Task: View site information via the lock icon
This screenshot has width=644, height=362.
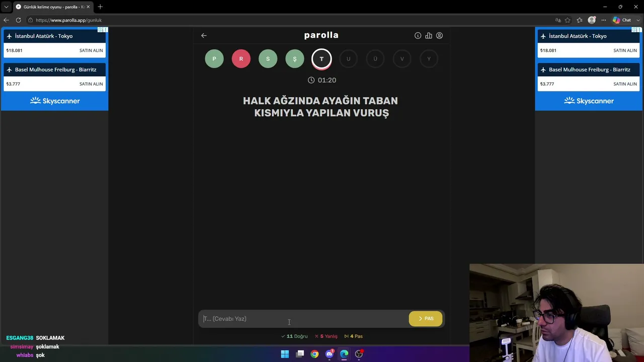Action: tap(31, 20)
